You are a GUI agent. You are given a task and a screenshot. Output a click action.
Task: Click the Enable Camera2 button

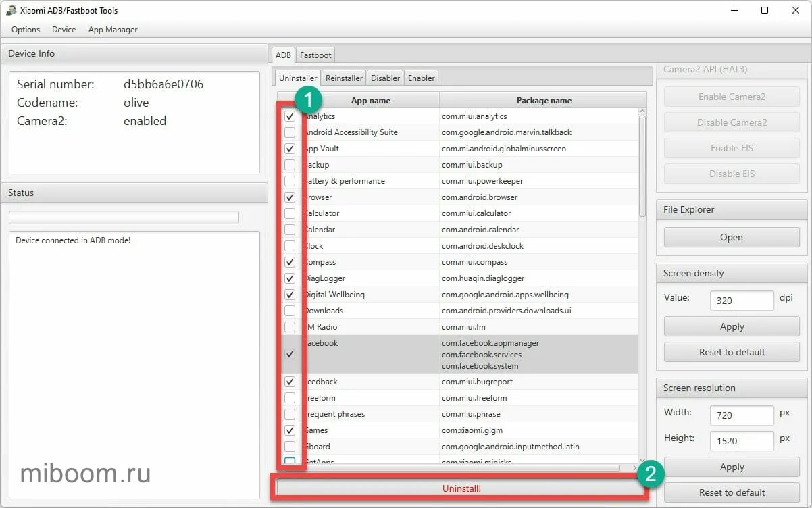[x=732, y=97]
